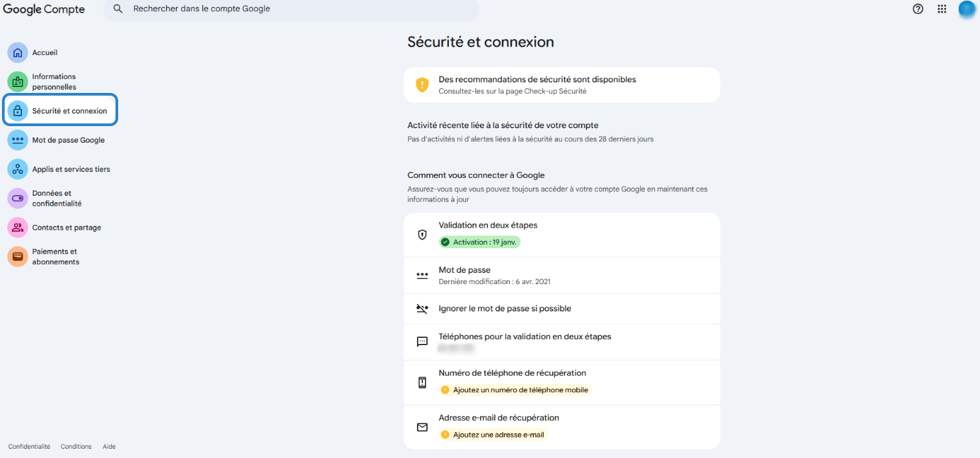
Task: Open Ignorer le mot de passe si possible
Action: tap(562, 309)
